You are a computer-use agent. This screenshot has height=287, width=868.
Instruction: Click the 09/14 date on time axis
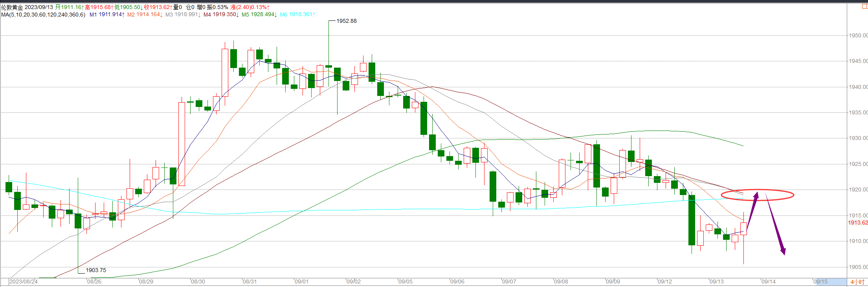(x=769, y=281)
